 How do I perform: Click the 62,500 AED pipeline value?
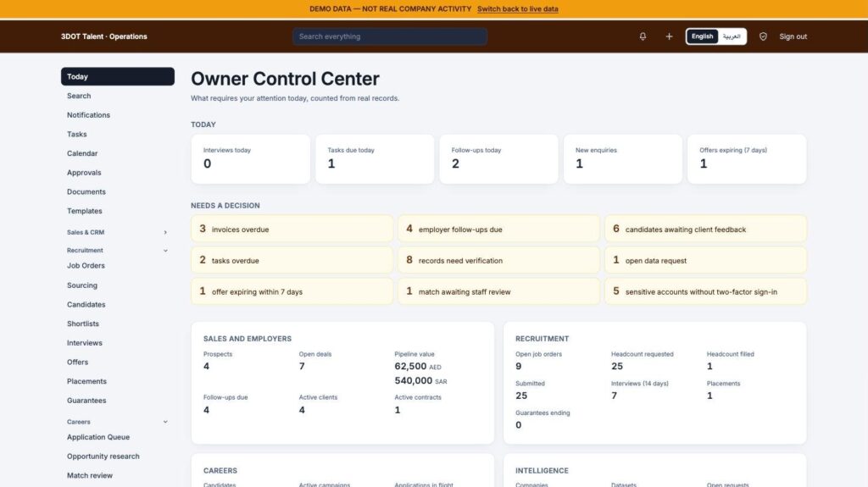[x=418, y=367]
